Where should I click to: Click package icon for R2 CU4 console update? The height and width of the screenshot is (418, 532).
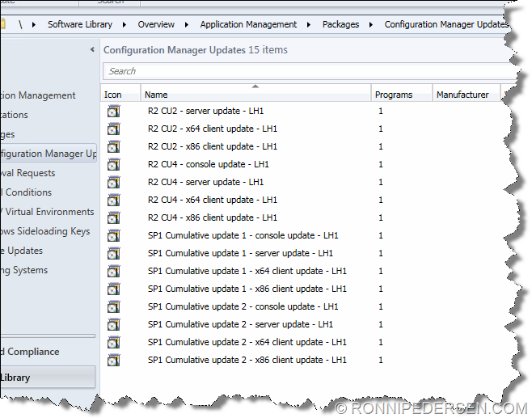click(x=114, y=165)
